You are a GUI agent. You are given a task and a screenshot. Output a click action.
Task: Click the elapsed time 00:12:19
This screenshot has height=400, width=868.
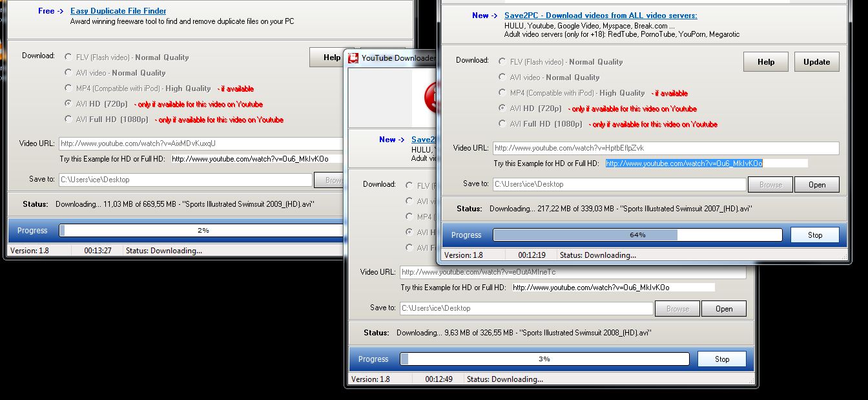(x=532, y=255)
